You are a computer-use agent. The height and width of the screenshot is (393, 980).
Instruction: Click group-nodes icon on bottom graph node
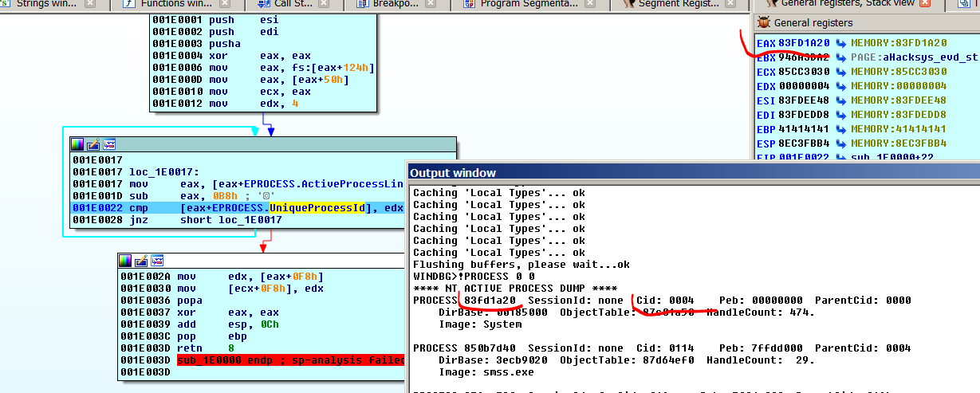pos(157,261)
